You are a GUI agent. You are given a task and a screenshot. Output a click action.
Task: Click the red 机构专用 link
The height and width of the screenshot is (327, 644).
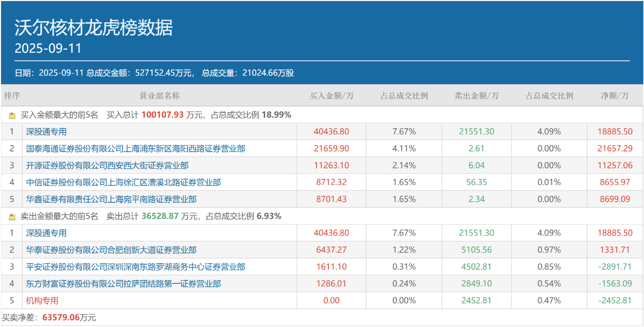coord(42,301)
